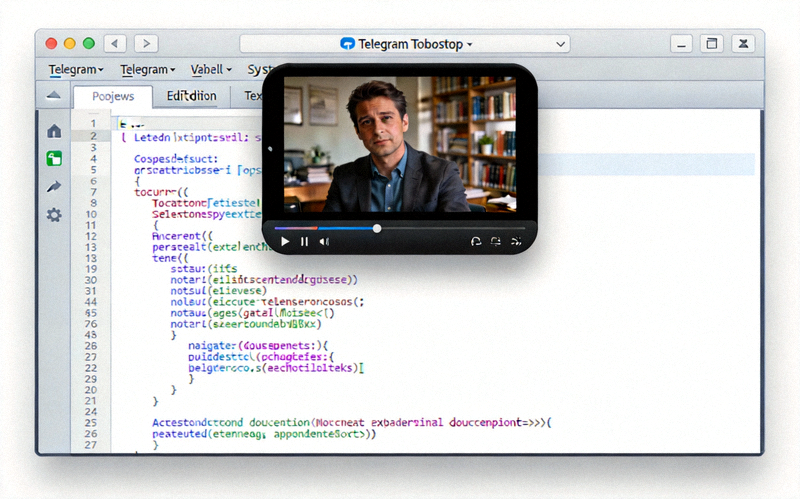Click the upward triangle left of Poojews tab
This screenshot has width=800, height=499.
click(x=54, y=95)
